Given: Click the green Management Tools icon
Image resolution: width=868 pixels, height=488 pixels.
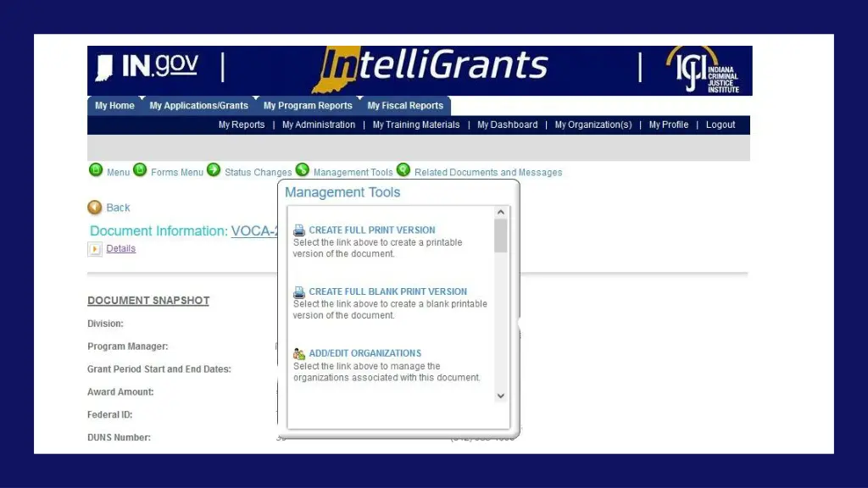Looking at the screenshot, I should click(303, 169).
